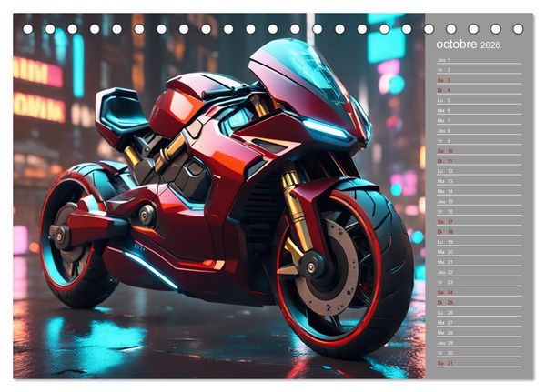The height and width of the screenshot is (392, 546).
Task: Click the 'octobre' month title
Action: pyautogui.click(x=457, y=45)
